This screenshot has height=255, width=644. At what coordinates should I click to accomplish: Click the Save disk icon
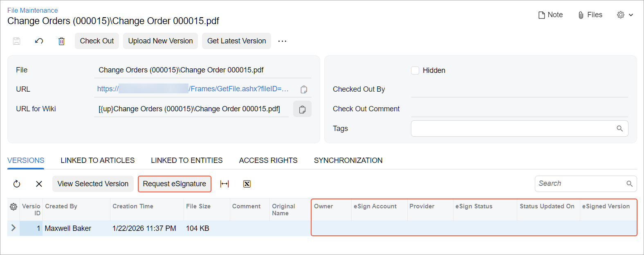pos(17,41)
